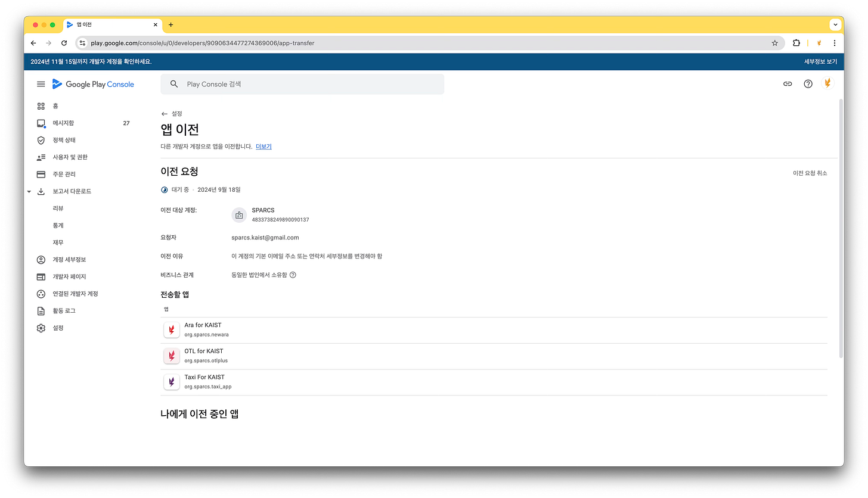The height and width of the screenshot is (498, 868).
Task: Click the email sparcs.kaist@gmail.com
Action: click(265, 238)
